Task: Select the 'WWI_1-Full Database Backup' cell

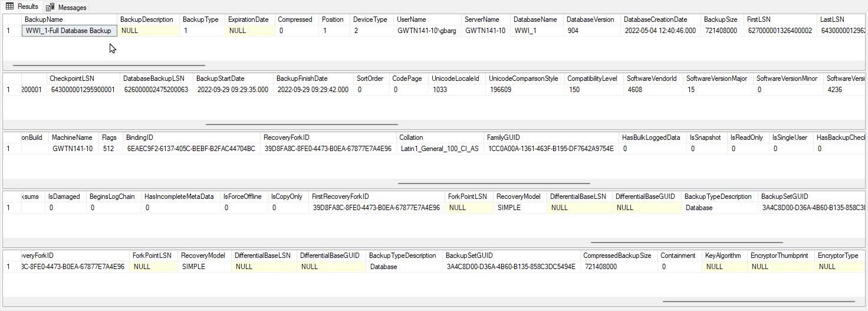Action: point(68,31)
